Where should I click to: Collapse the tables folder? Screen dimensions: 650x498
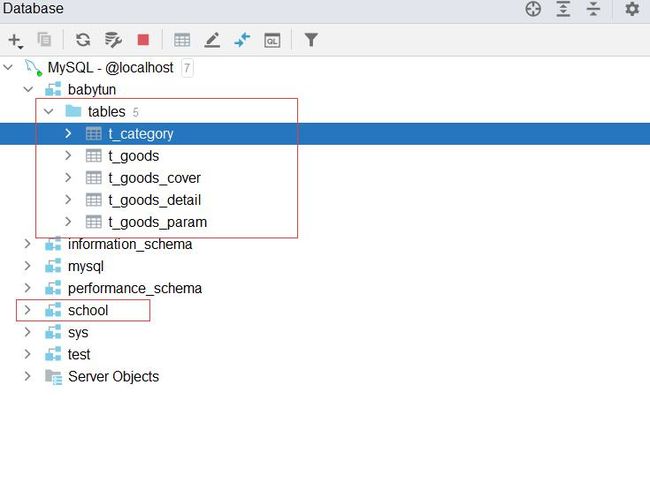[x=49, y=111]
